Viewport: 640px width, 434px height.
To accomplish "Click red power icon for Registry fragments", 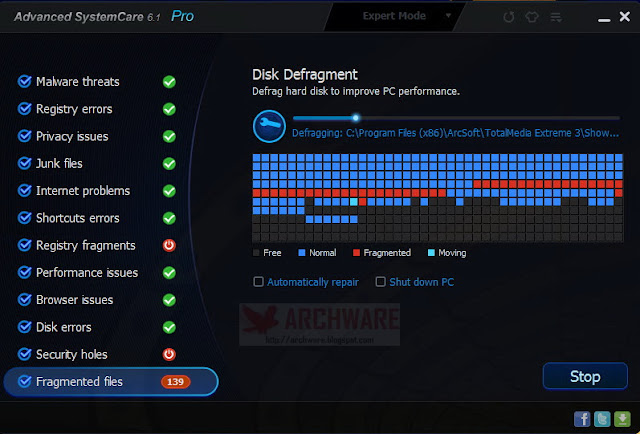I will pos(169,245).
